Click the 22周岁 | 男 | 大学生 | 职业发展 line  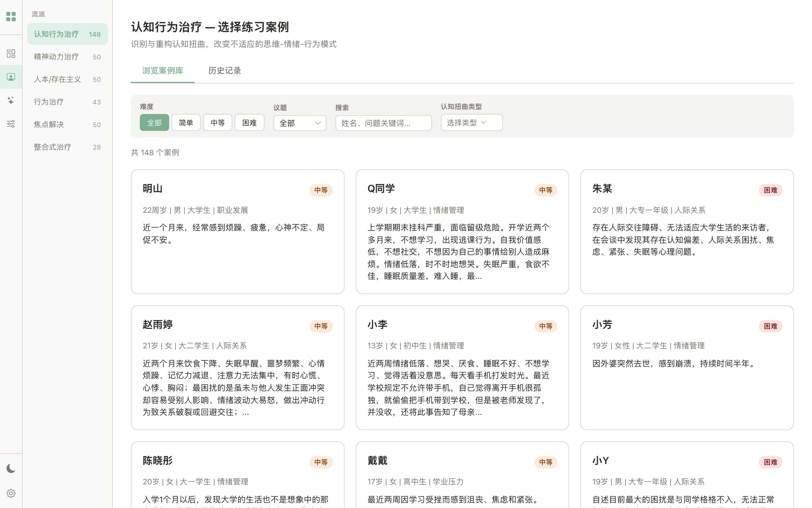click(195, 210)
